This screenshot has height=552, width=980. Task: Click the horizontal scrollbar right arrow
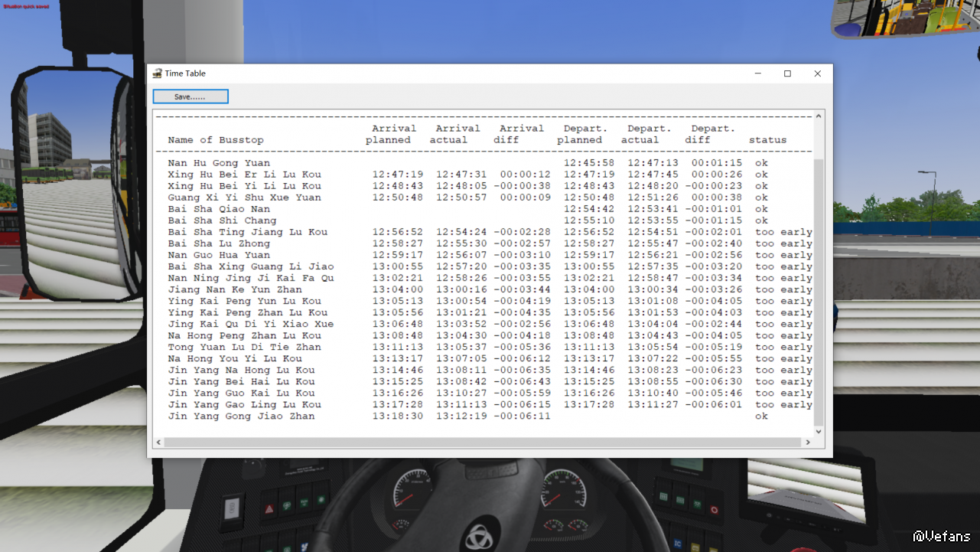808,443
